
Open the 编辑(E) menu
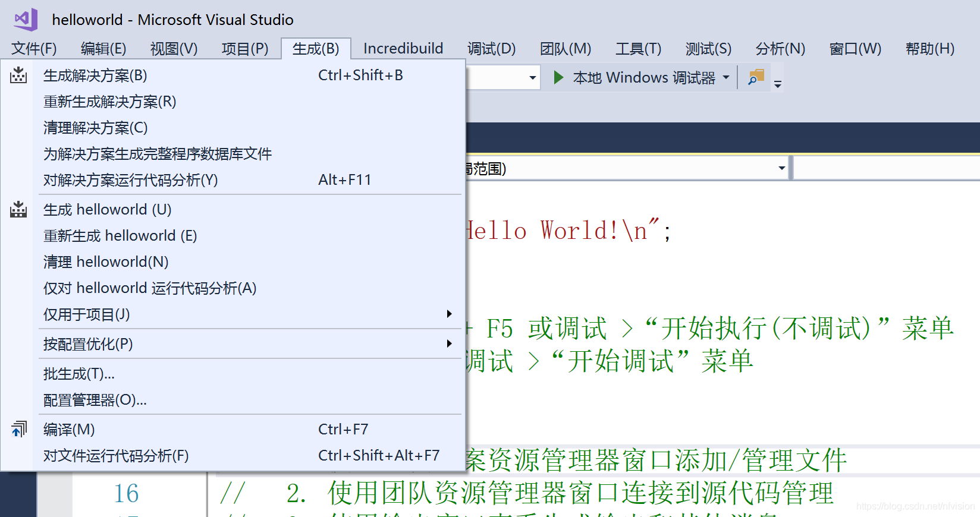103,49
